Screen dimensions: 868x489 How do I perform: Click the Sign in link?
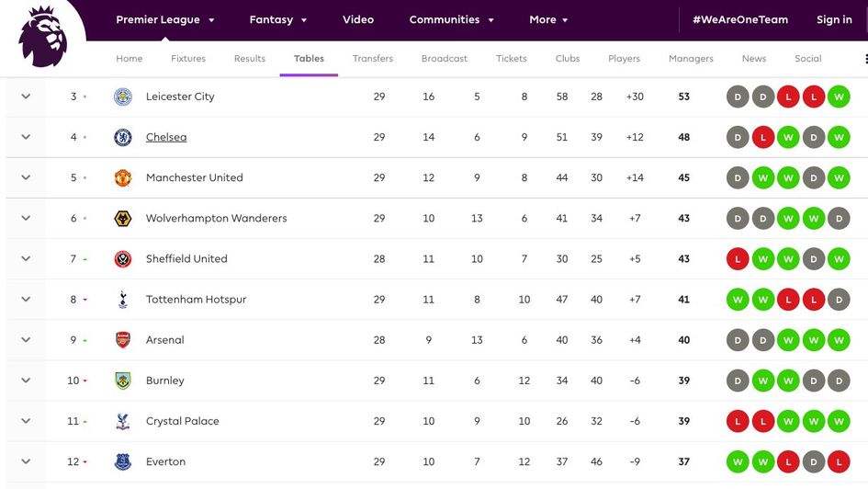pos(834,19)
